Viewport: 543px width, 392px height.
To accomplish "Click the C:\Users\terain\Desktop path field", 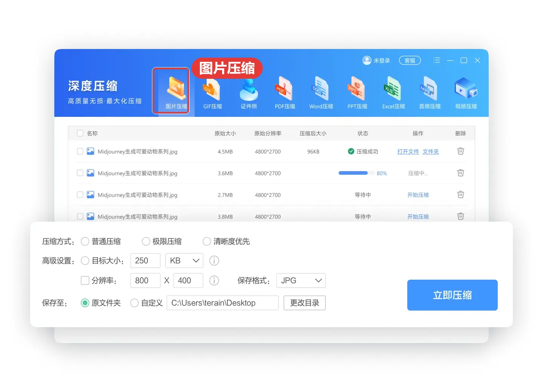I will (222, 303).
